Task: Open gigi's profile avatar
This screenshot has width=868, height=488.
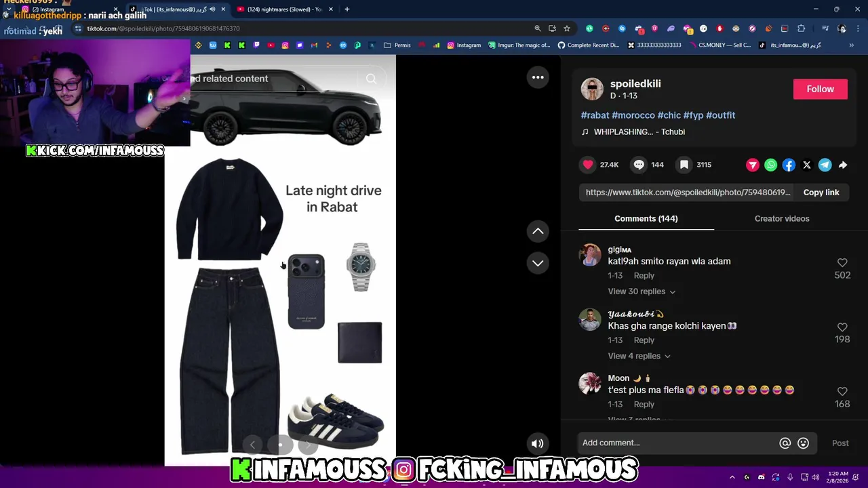Action: 590,256
